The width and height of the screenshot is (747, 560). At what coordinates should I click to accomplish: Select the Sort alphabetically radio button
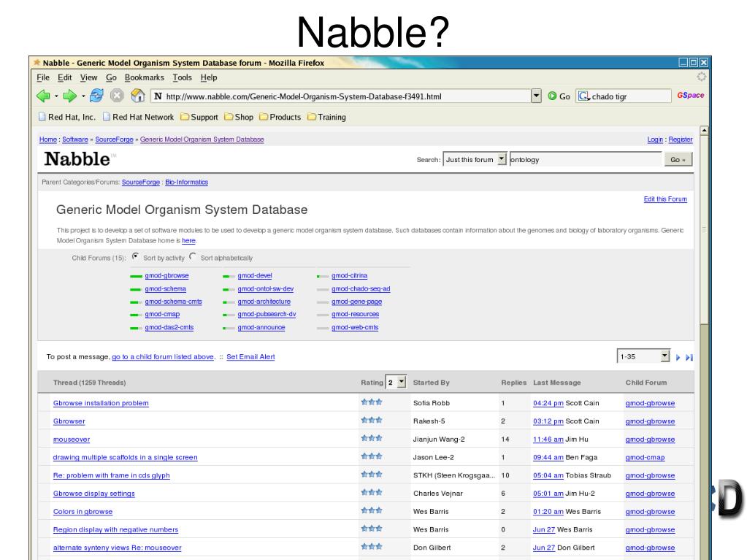tap(193, 257)
